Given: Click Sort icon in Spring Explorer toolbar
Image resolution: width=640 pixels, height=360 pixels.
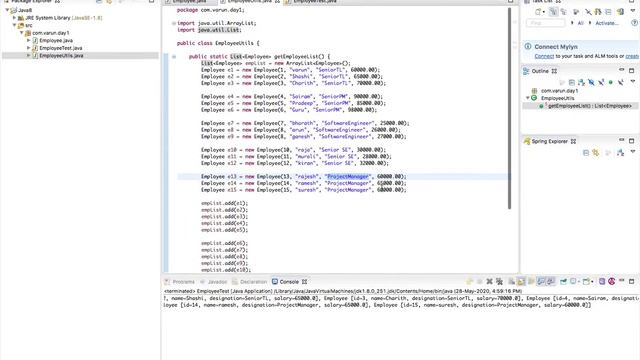Looking at the screenshot, I should 620,153.
